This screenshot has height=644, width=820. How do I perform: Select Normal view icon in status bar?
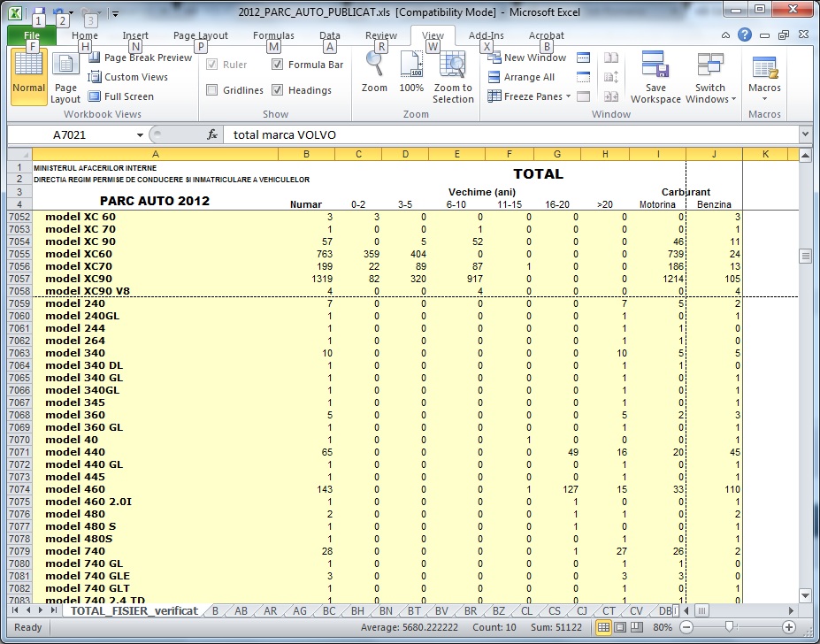click(603, 626)
